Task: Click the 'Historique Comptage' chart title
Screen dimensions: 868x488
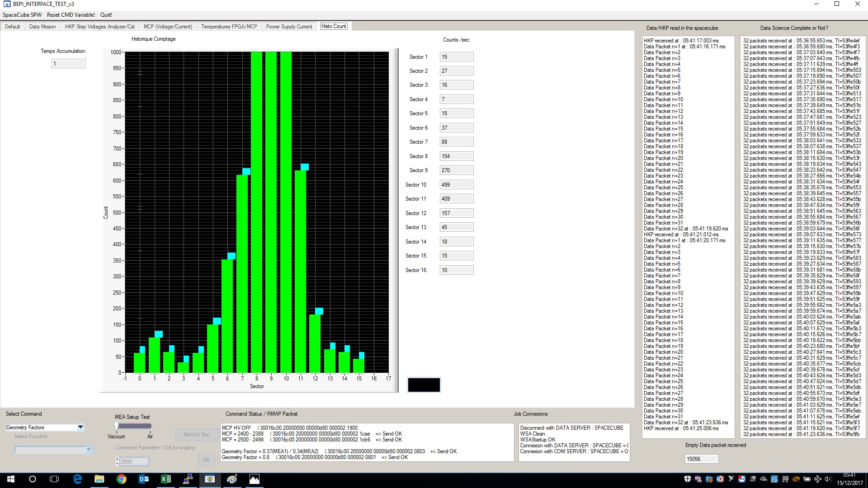Action: click(153, 39)
